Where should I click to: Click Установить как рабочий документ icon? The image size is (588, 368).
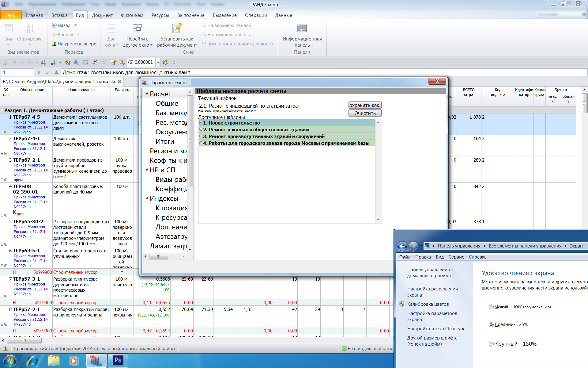click(x=177, y=29)
